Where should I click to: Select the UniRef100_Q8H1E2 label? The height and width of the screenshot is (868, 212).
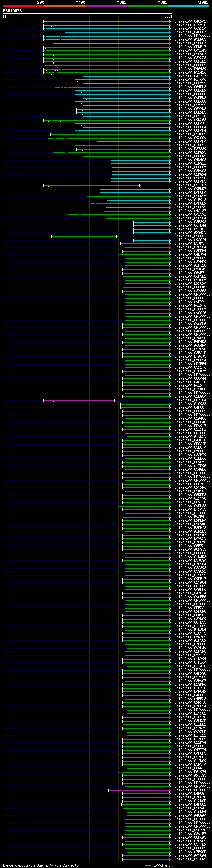(190, 62)
